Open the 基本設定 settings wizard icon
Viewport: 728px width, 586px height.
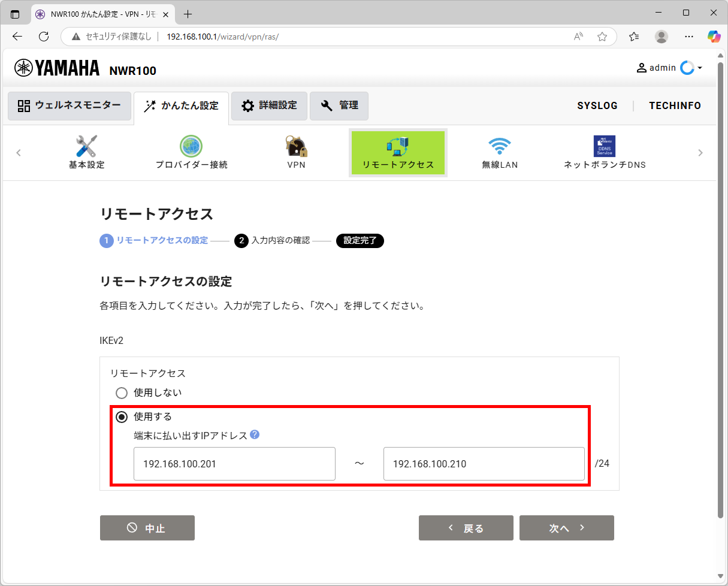tap(86, 152)
